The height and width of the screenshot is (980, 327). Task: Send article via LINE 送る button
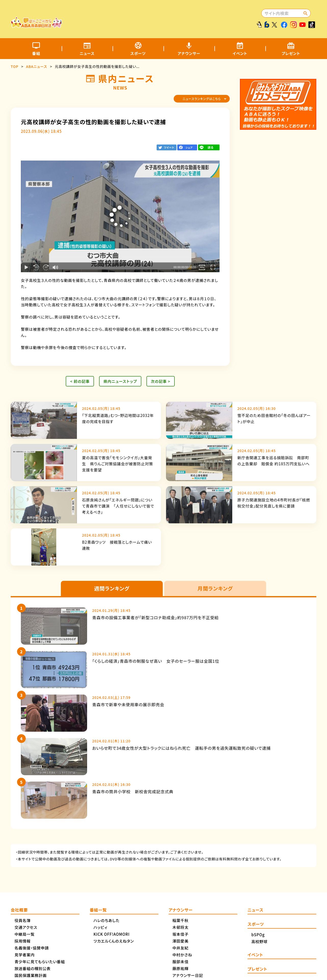tap(209, 147)
